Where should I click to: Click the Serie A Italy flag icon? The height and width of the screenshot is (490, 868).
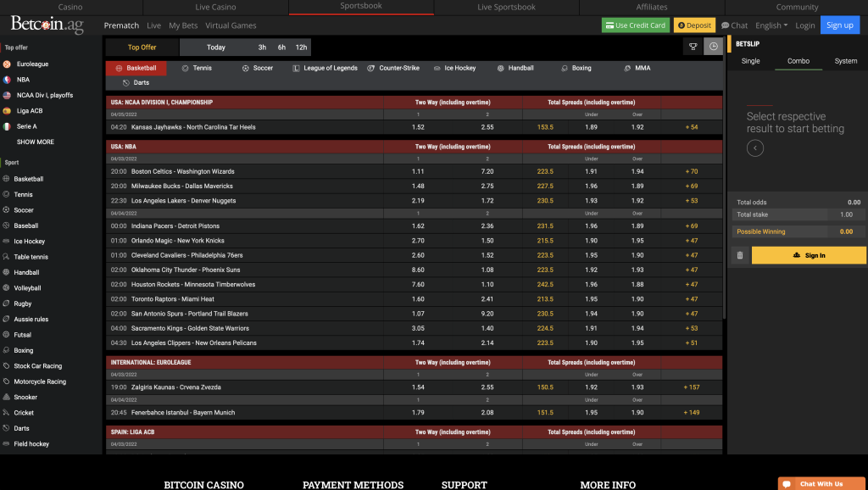pyautogui.click(x=7, y=126)
